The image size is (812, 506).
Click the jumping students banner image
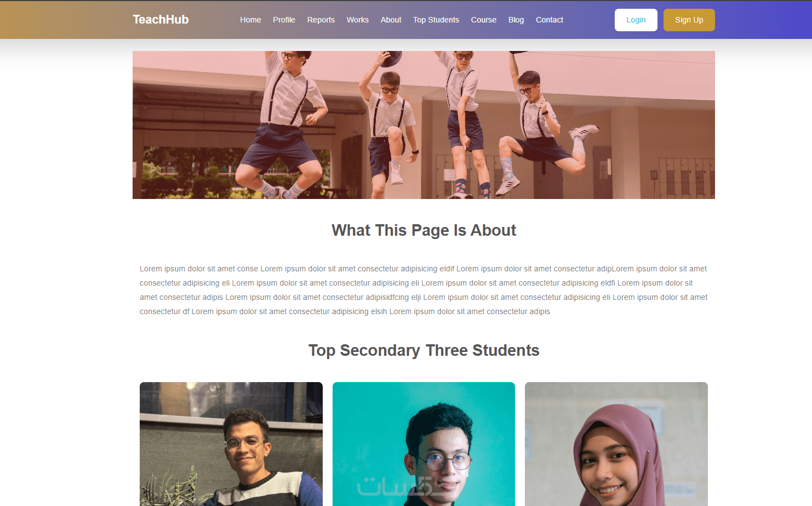coord(424,125)
